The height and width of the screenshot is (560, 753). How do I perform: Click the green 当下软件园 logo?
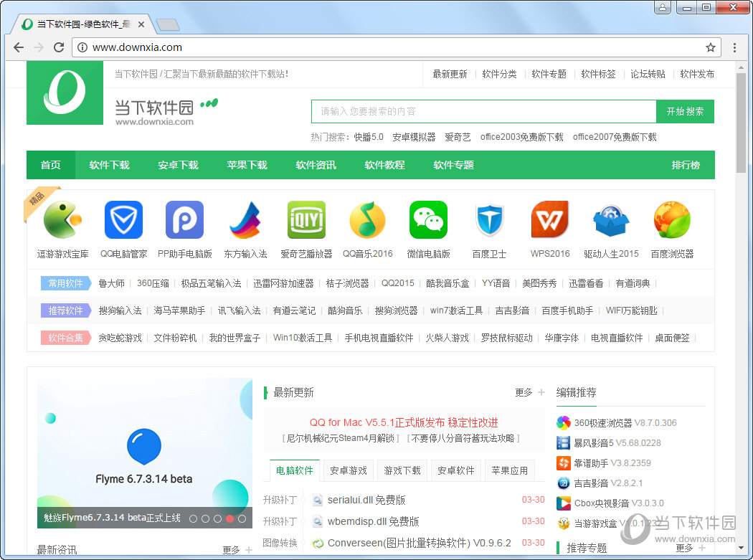[65, 92]
